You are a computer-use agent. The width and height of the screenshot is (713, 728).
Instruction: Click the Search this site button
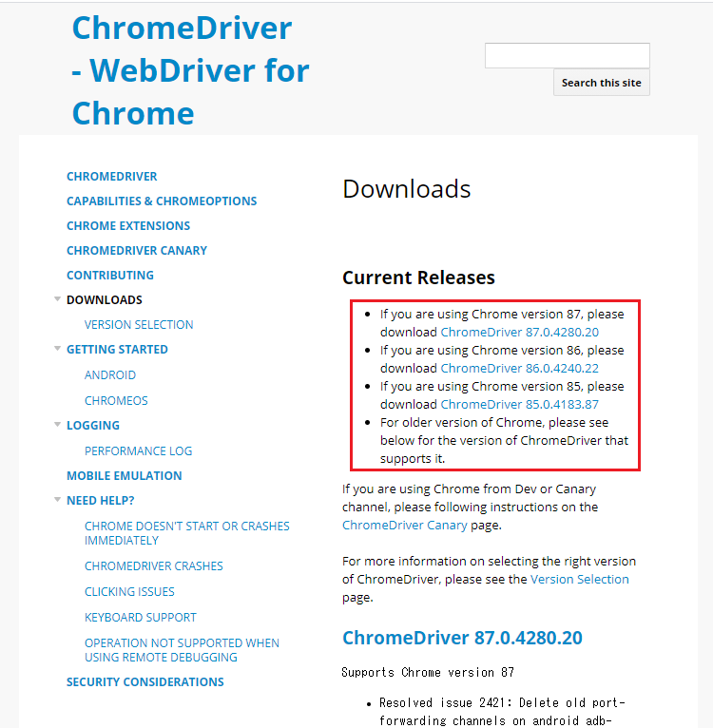[x=602, y=83]
